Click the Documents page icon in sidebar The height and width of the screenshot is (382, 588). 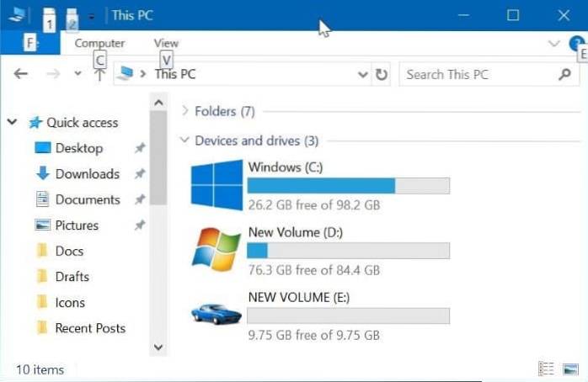pos(42,199)
